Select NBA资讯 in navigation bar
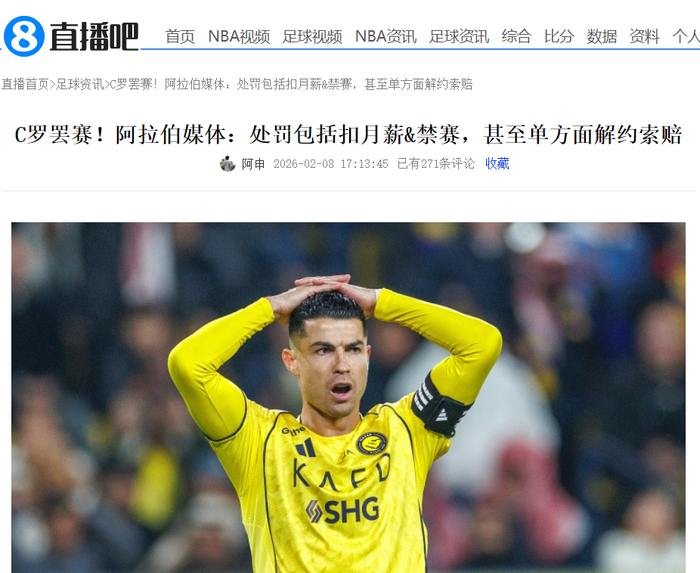The width and height of the screenshot is (700, 573). [x=386, y=36]
